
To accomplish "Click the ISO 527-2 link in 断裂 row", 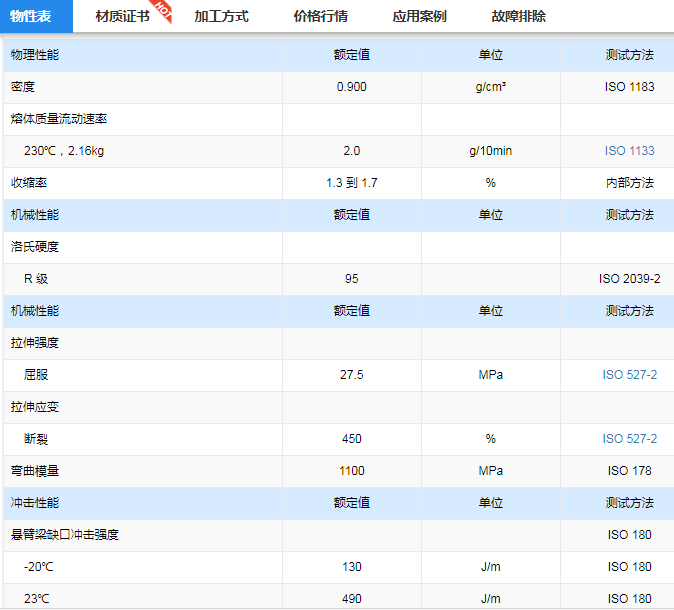I will 629,439.
